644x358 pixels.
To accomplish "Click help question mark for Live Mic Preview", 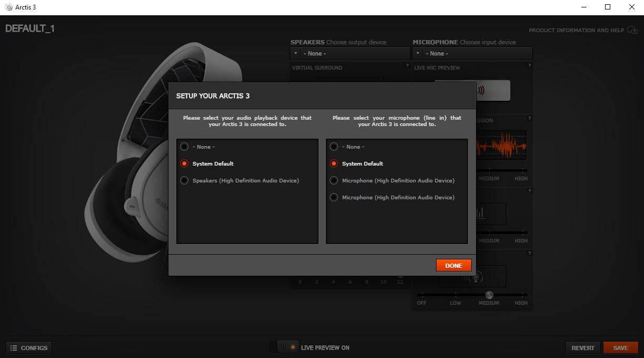I will (529, 66).
